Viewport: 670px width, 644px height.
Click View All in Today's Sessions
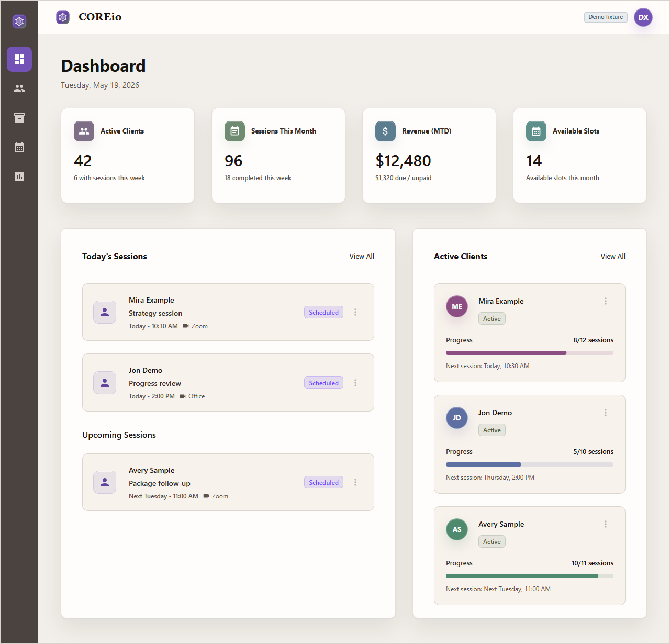pos(362,256)
